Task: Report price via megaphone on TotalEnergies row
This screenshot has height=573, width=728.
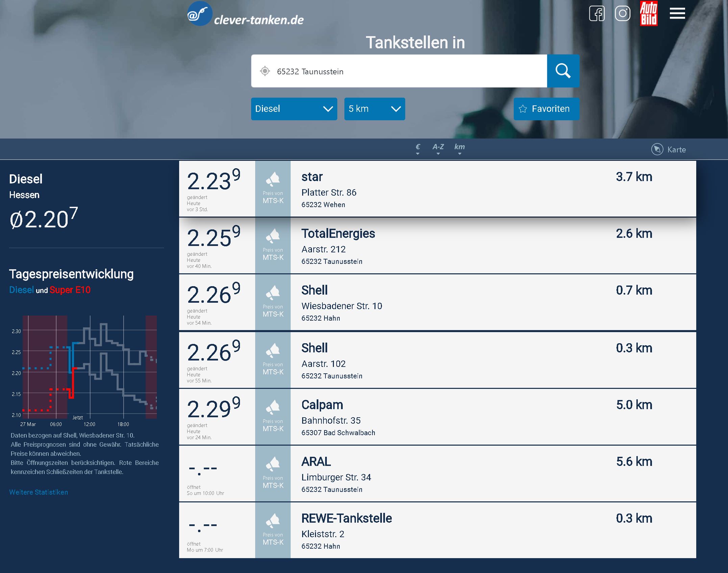Action: (x=273, y=236)
